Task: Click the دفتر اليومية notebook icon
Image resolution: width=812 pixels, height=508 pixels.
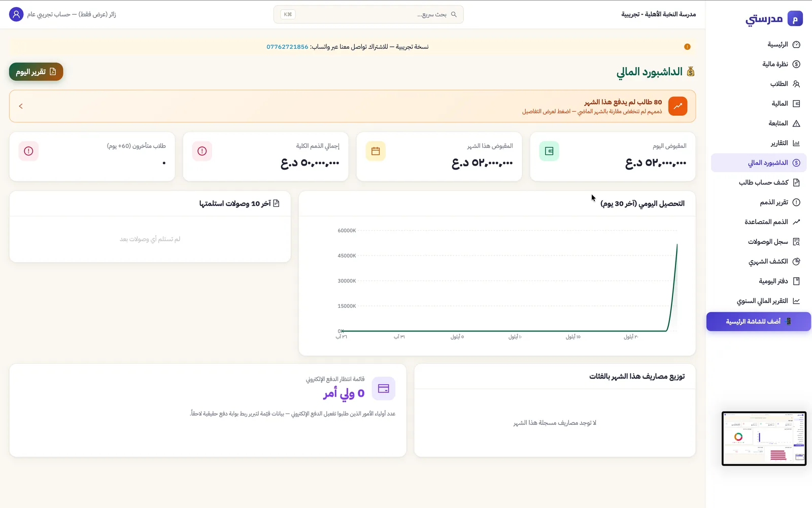Action: coord(796,281)
